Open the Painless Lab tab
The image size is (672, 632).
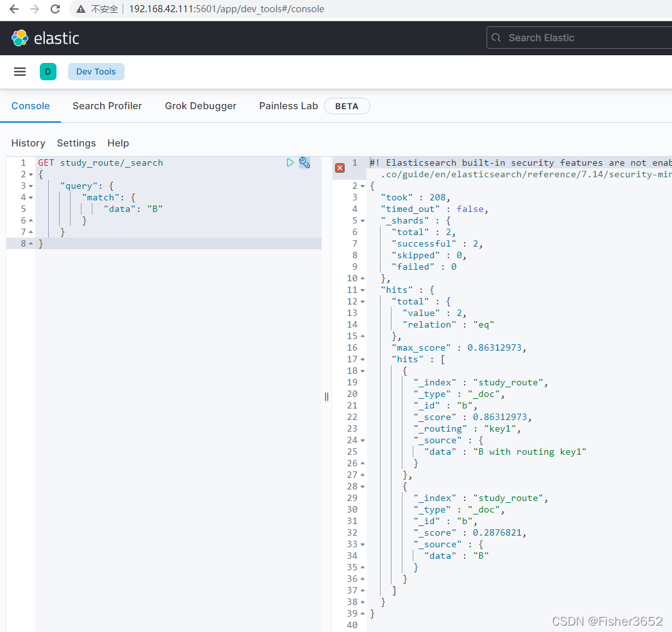coord(288,106)
